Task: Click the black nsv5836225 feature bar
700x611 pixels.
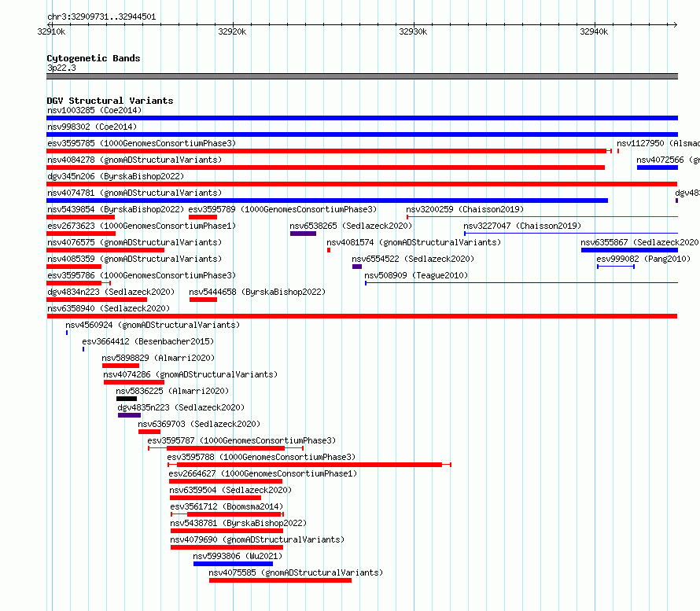Action: click(x=127, y=399)
